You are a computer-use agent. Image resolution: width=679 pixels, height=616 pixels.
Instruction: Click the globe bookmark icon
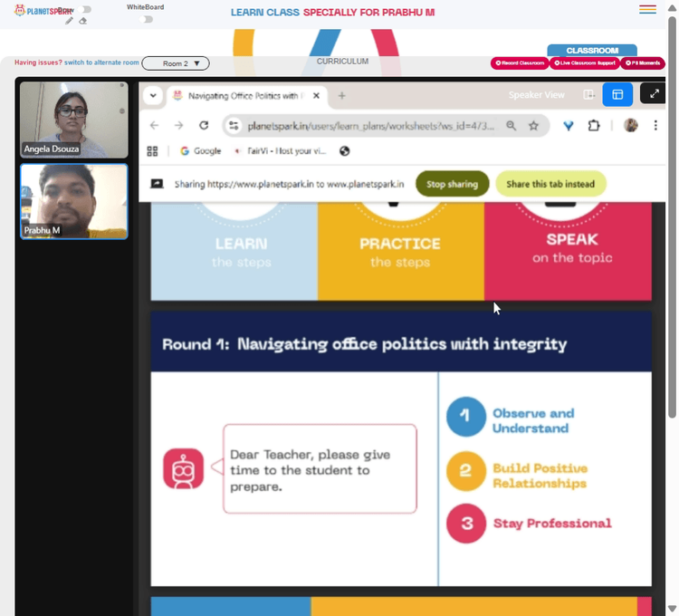click(344, 151)
